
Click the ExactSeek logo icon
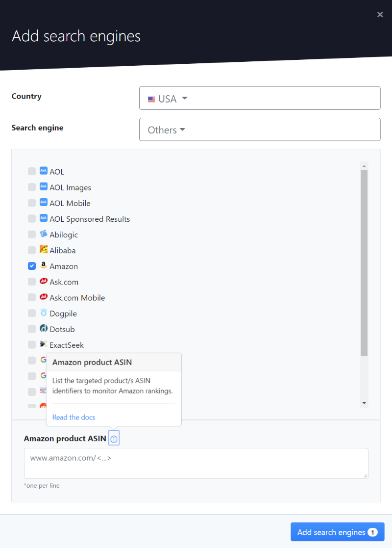[x=43, y=344]
